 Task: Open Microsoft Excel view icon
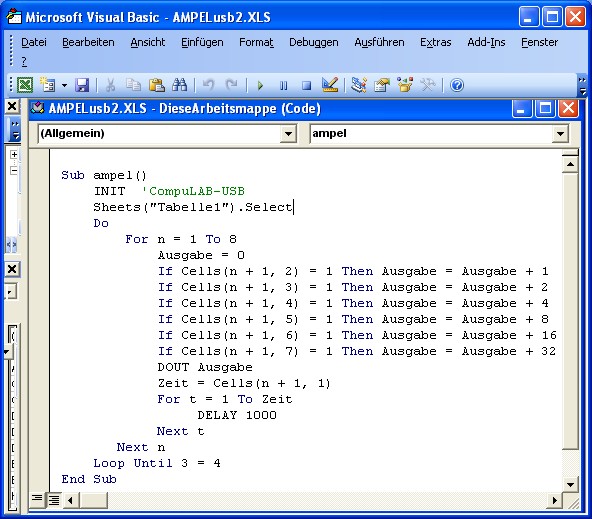[25, 85]
